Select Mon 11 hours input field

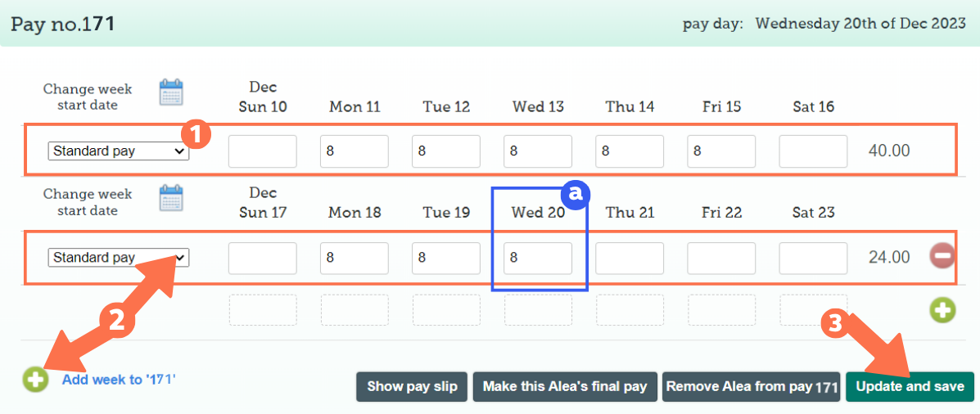tap(355, 151)
